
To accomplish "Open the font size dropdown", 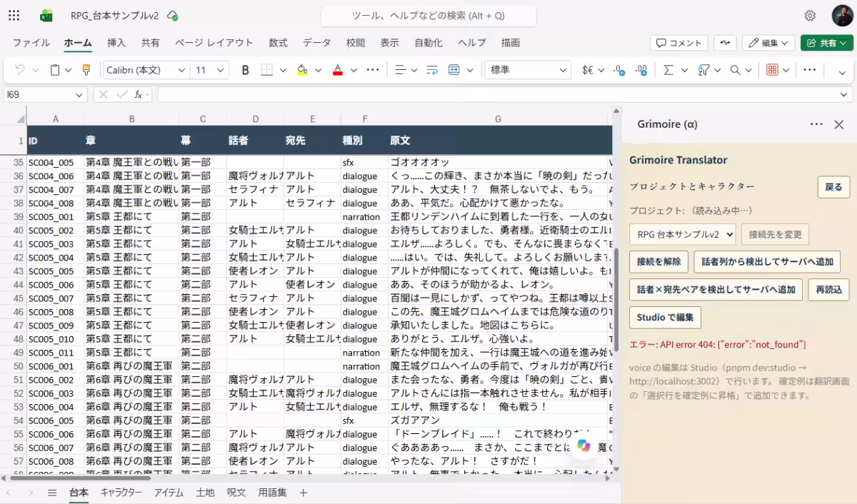I will coord(221,70).
